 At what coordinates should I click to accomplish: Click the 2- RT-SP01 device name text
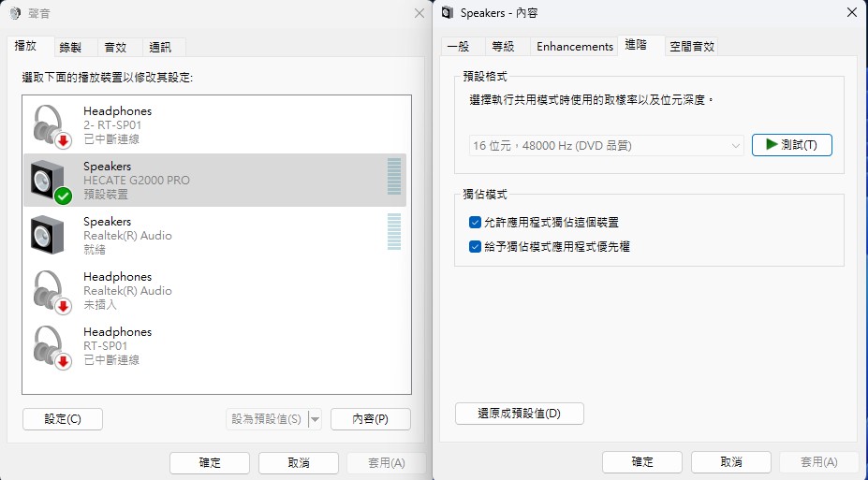(x=112, y=125)
